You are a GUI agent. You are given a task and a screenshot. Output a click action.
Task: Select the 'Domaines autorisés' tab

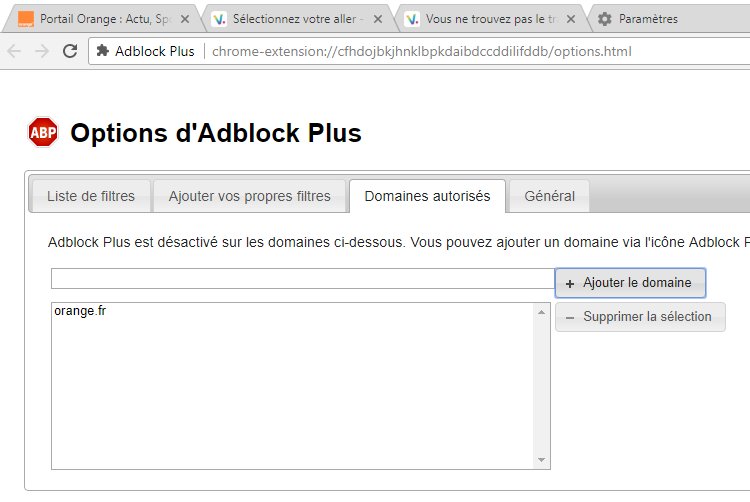pyautogui.click(x=427, y=196)
